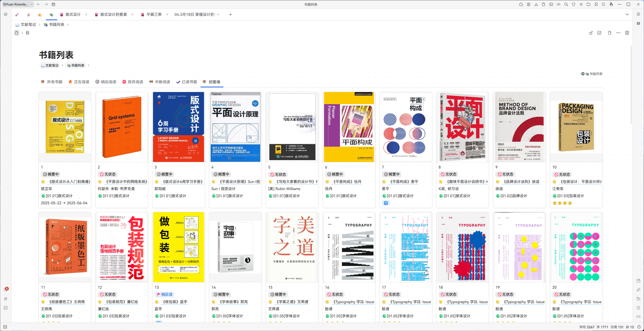Open SiYuan Knowledge workspace dropdown
This screenshot has width=644, height=331.
coord(18,4)
